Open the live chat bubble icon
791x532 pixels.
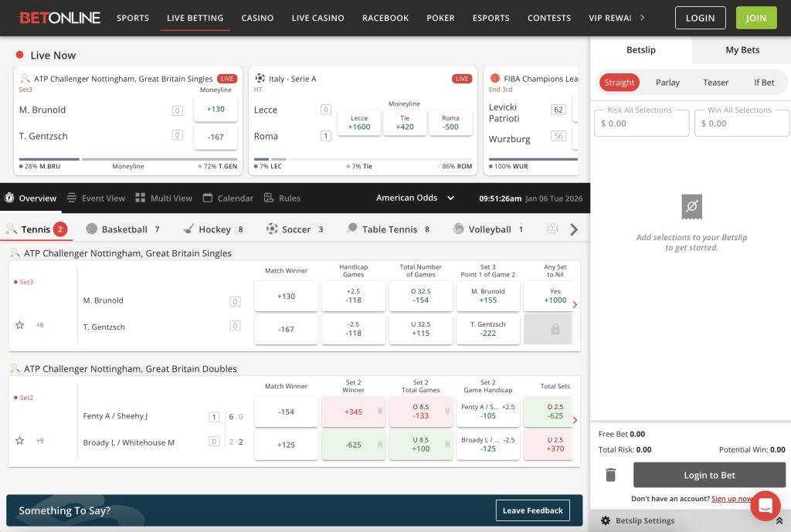(x=766, y=506)
